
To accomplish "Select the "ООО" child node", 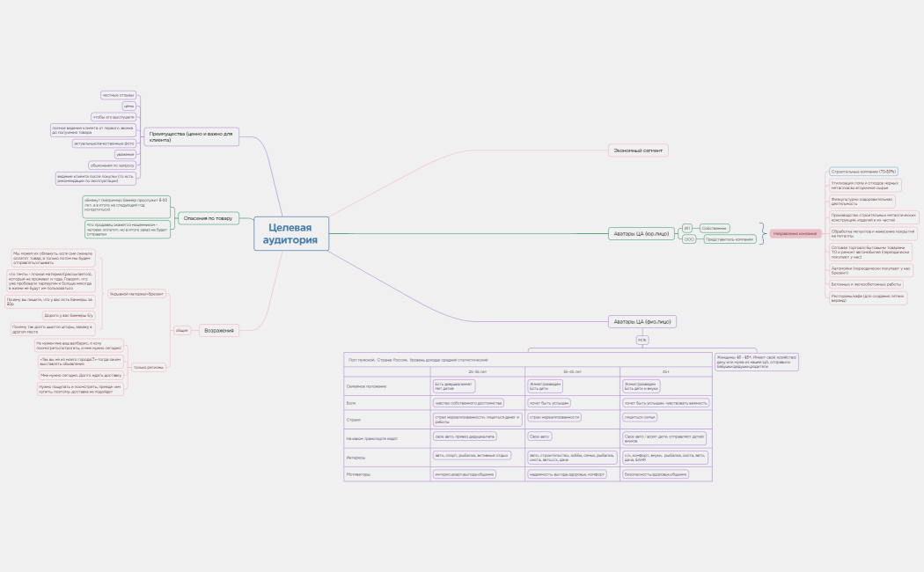I will pos(689,239).
